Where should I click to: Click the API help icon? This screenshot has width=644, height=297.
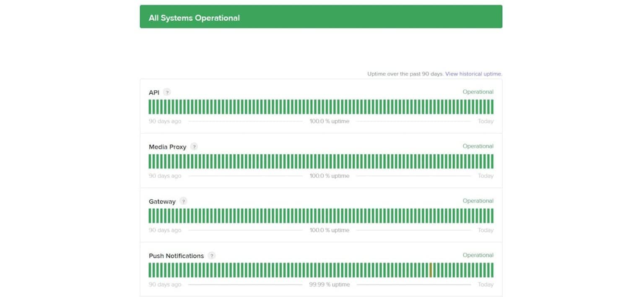click(x=166, y=92)
